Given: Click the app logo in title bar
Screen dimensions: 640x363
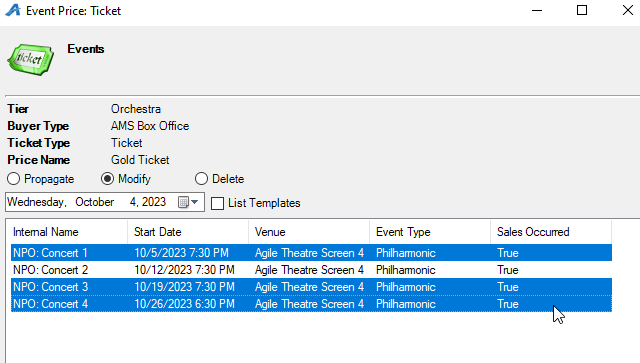Looking at the screenshot, I should click(13, 10).
